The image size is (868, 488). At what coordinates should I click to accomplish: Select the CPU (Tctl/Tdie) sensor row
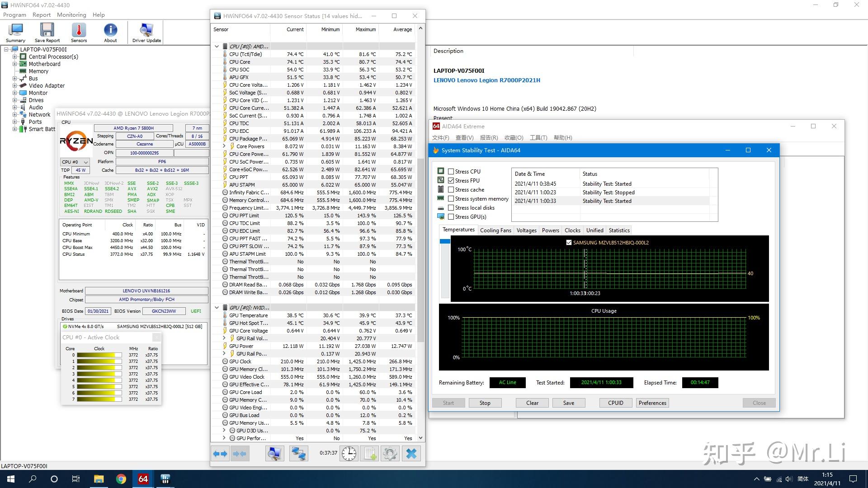click(x=313, y=54)
